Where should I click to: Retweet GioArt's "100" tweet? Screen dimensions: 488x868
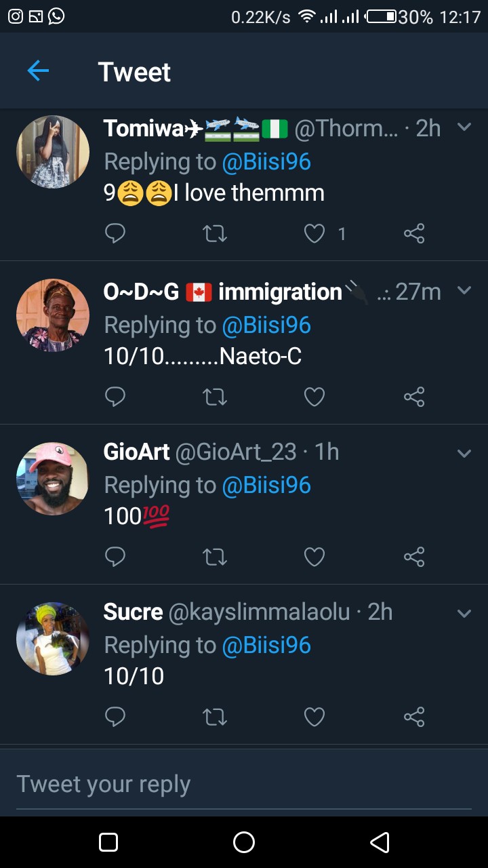pyautogui.click(x=215, y=557)
